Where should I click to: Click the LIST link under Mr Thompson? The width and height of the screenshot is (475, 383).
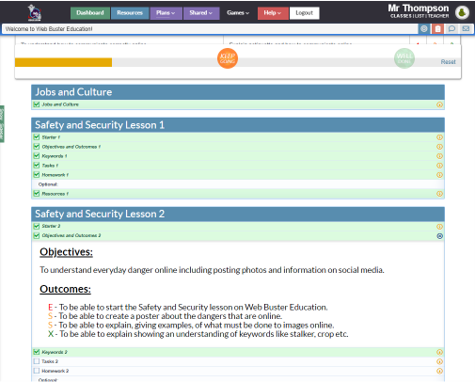click(x=420, y=16)
